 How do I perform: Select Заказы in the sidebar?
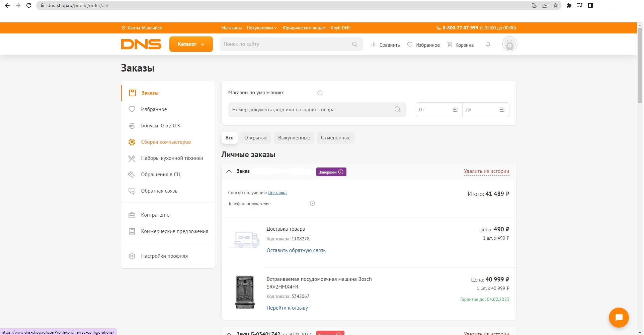pyautogui.click(x=168, y=93)
